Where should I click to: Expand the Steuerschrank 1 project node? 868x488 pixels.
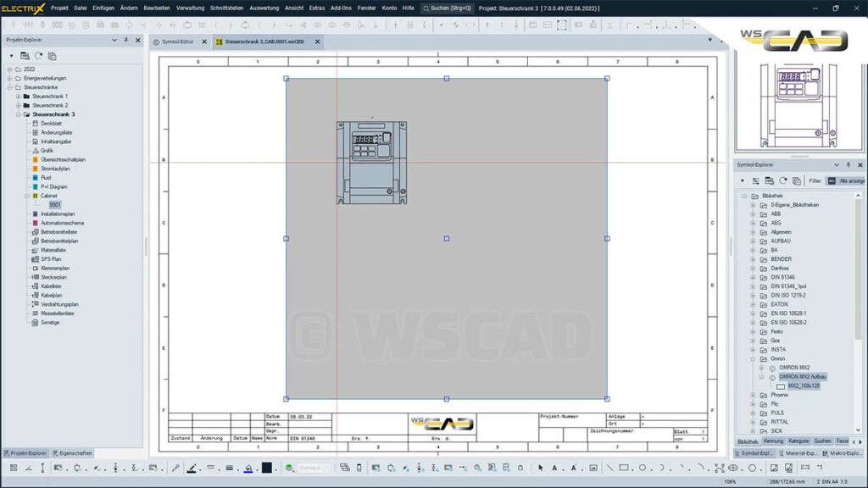[18, 96]
